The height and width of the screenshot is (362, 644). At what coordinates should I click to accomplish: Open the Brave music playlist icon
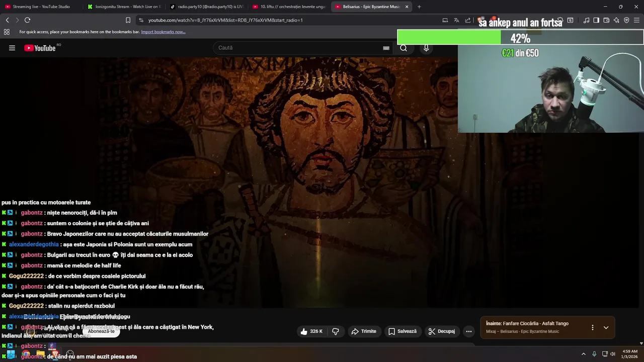(x=586, y=20)
